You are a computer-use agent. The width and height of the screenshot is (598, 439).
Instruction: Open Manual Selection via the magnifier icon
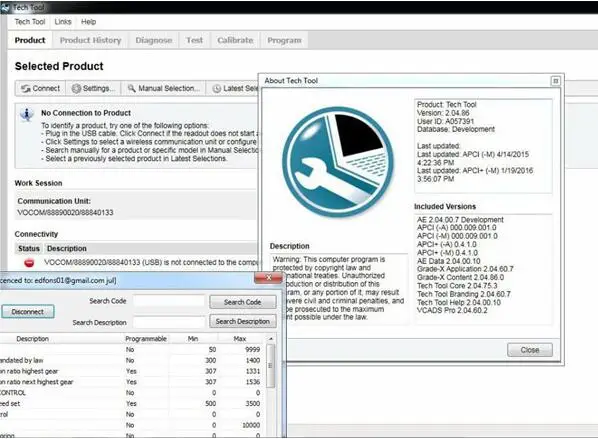132,88
